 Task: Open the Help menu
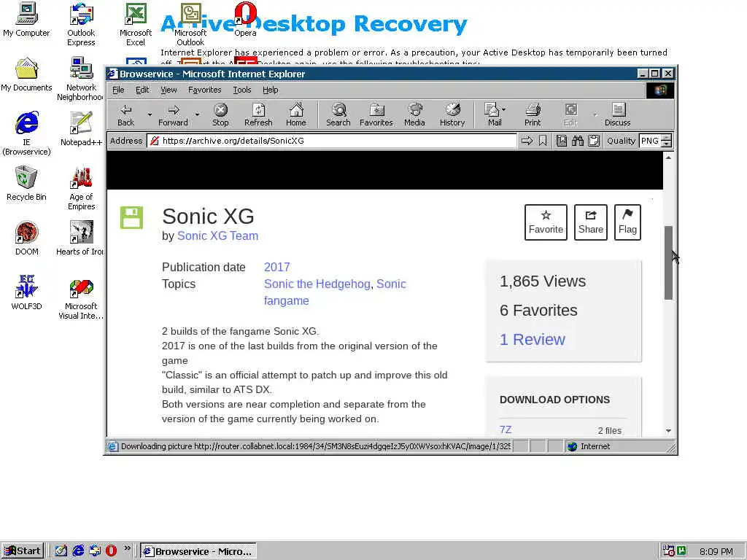click(x=270, y=90)
